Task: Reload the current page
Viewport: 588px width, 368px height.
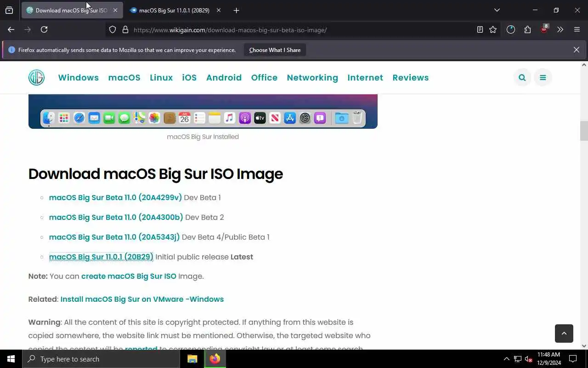Action: tap(44, 29)
